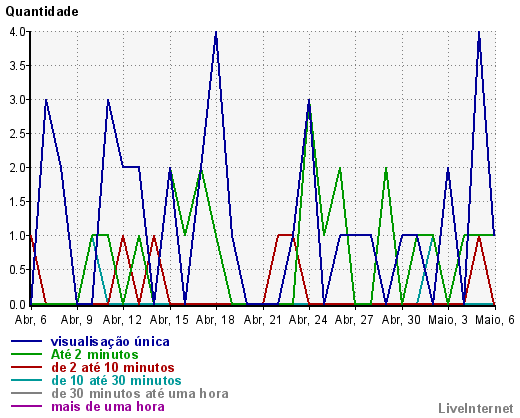The image size is (520, 418).
Task: Click the purple legend line swatch
Action: [x=26, y=406]
